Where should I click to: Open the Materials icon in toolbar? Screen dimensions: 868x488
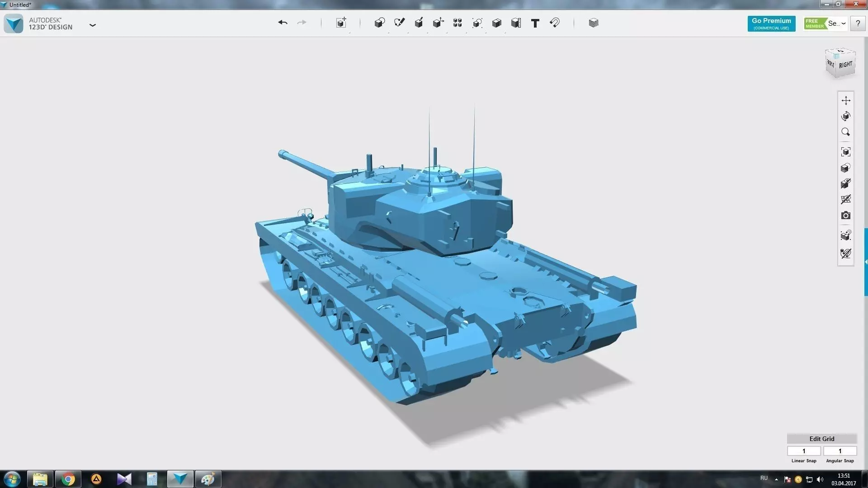tap(594, 23)
